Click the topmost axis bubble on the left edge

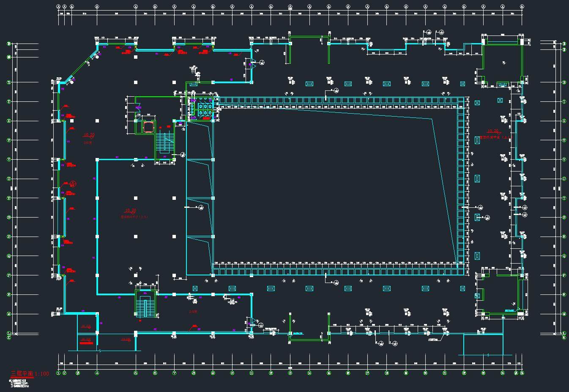[8, 44]
